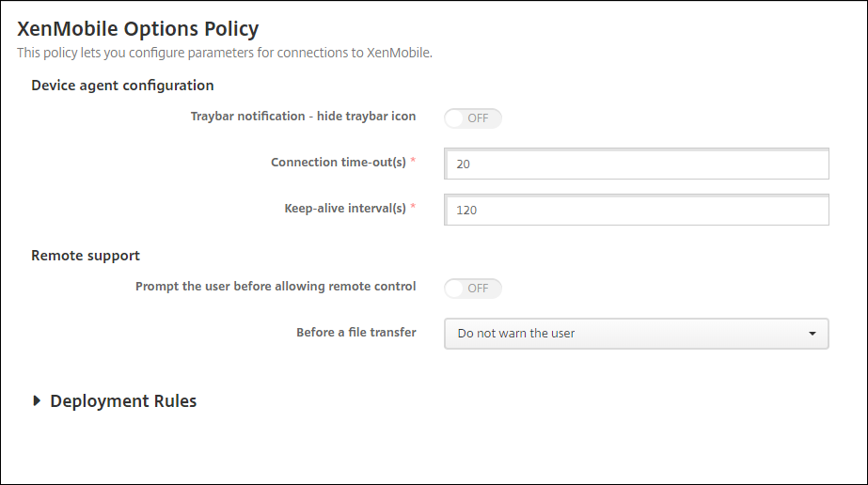Click the Device agent configuration heading
The image size is (868, 485).
(122, 86)
